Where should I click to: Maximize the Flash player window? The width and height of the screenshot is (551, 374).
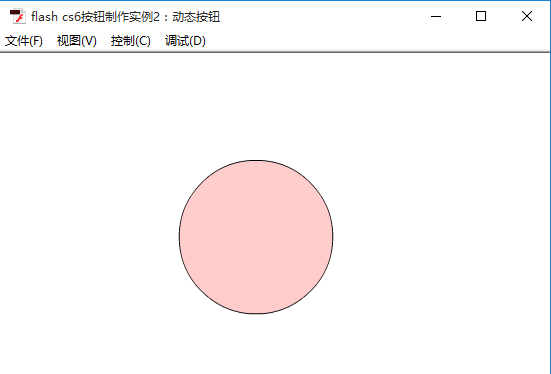(481, 16)
